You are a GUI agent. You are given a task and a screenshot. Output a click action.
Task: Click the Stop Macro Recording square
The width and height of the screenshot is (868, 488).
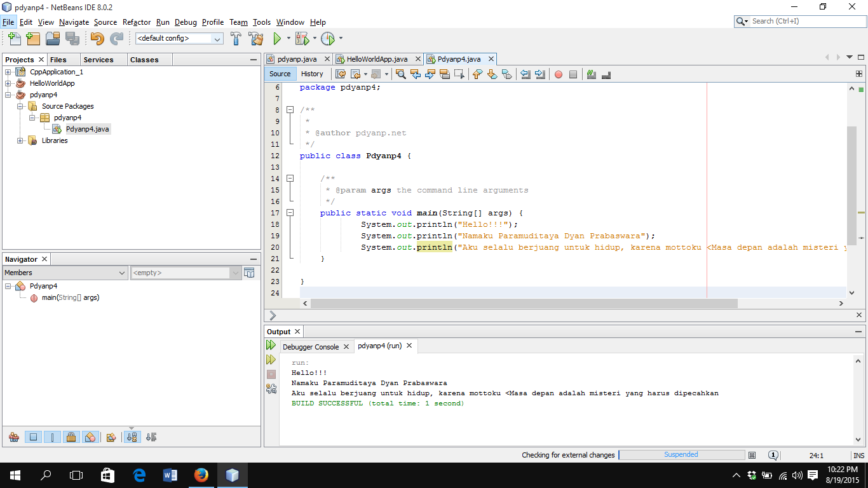pyautogui.click(x=573, y=74)
